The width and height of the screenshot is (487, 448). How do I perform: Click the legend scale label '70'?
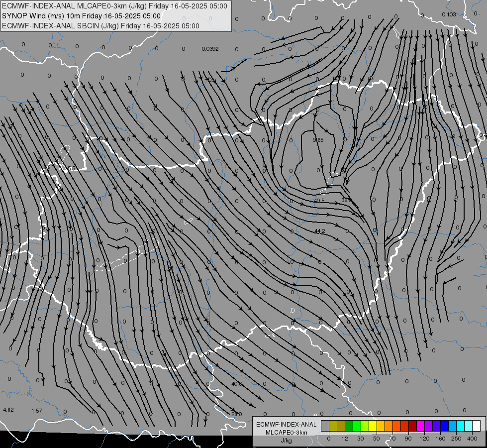(x=392, y=439)
